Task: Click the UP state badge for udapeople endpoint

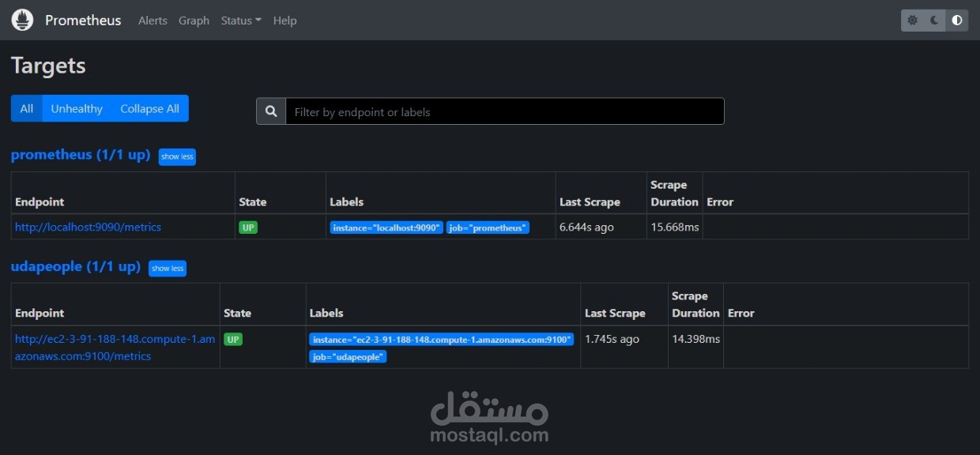Action: (x=233, y=339)
